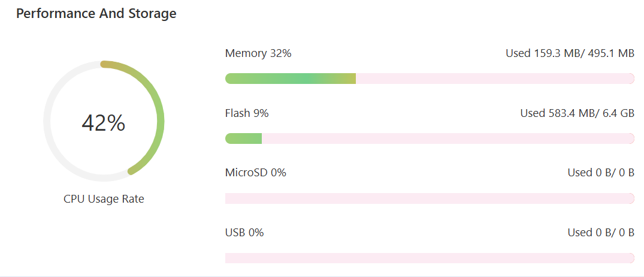The width and height of the screenshot is (644, 277).
Task: Click the MicroSD storage progress bar
Action: click(430, 198)
